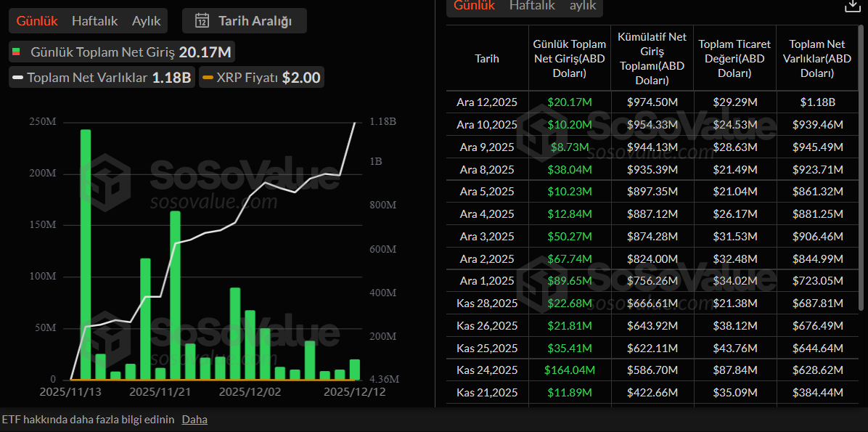Click the Toplam Ticaret Değeri column header

tap(734, 58)
